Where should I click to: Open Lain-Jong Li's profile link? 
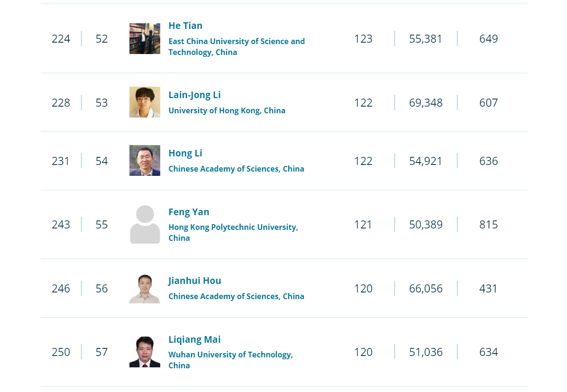point(194,95)
